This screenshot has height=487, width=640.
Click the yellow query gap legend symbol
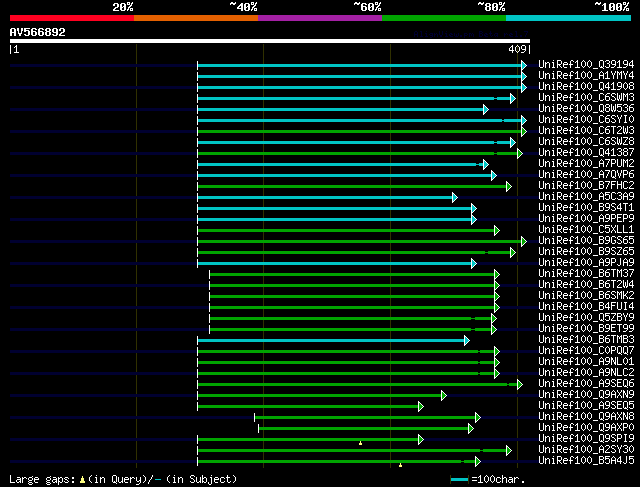(x=82, y=480)
